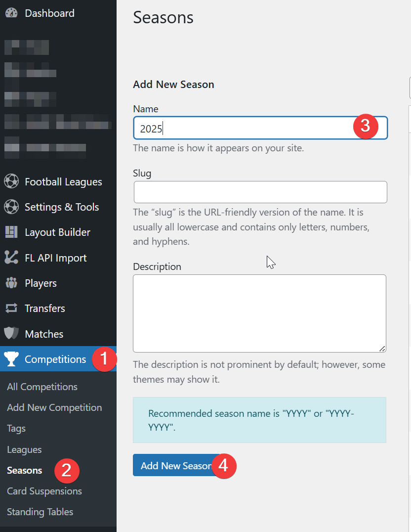Screen dimensions: 411x532
Task: Click the Add New Season button
Action: coord(176,466)
